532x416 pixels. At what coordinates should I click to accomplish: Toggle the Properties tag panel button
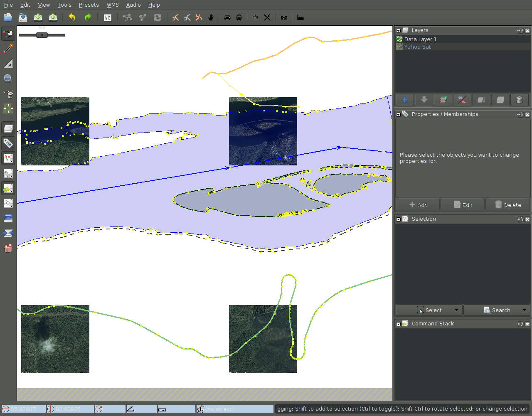pos(8,143)
